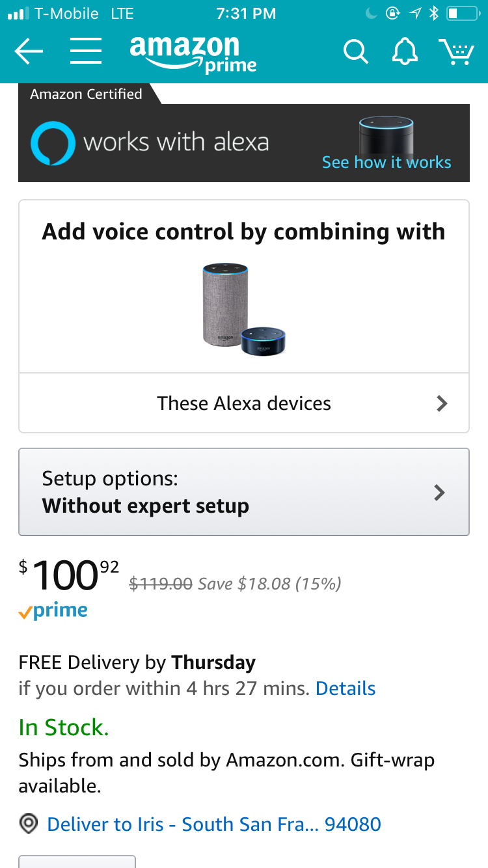Tap the Setup options chevron arrow

tap(440, 492)
